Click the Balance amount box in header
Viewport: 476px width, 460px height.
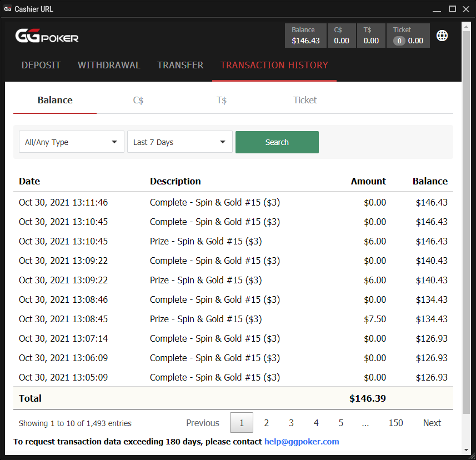pos(305,36)
